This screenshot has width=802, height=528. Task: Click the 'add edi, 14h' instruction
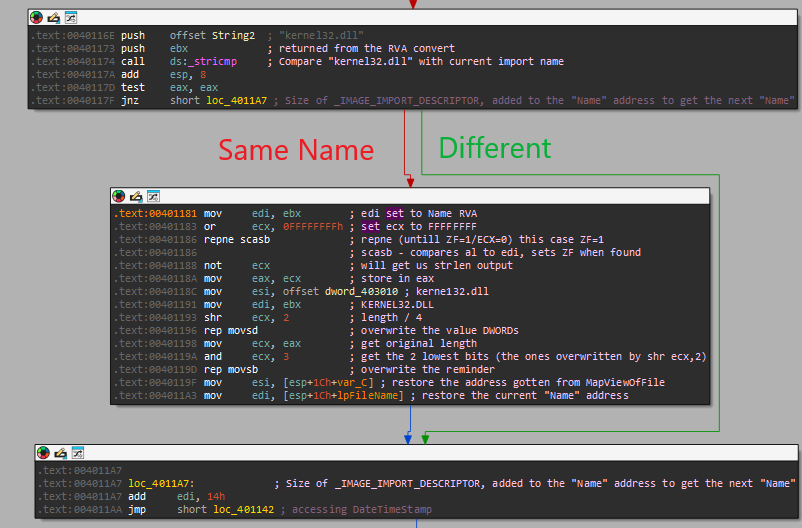point(160,497)
